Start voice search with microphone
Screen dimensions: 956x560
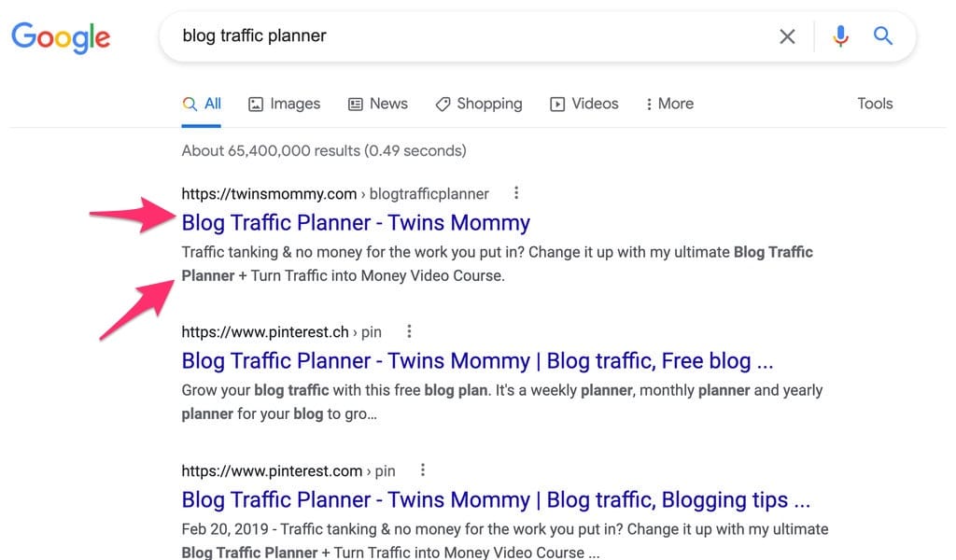point(840,36)
